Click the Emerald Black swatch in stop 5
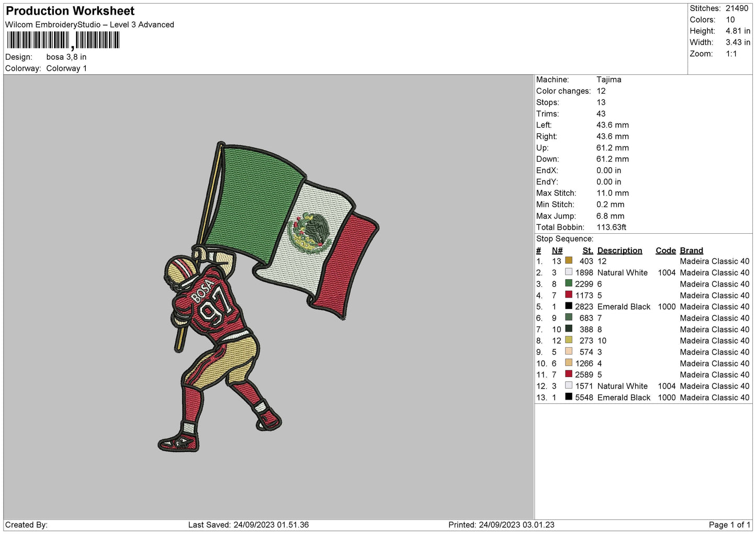The height and width of the screenshot is (534, 756). tap(569, 306)
